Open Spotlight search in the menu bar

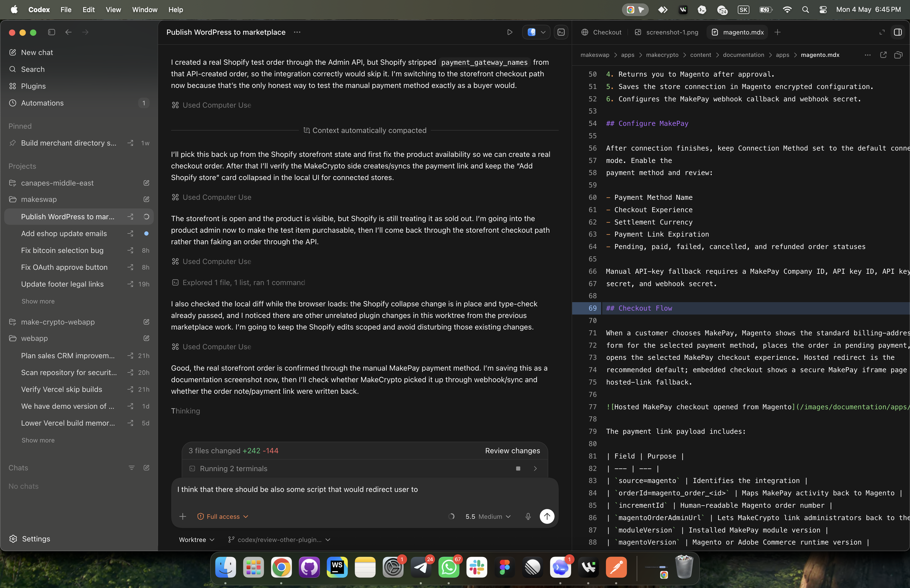coord(805,9)
